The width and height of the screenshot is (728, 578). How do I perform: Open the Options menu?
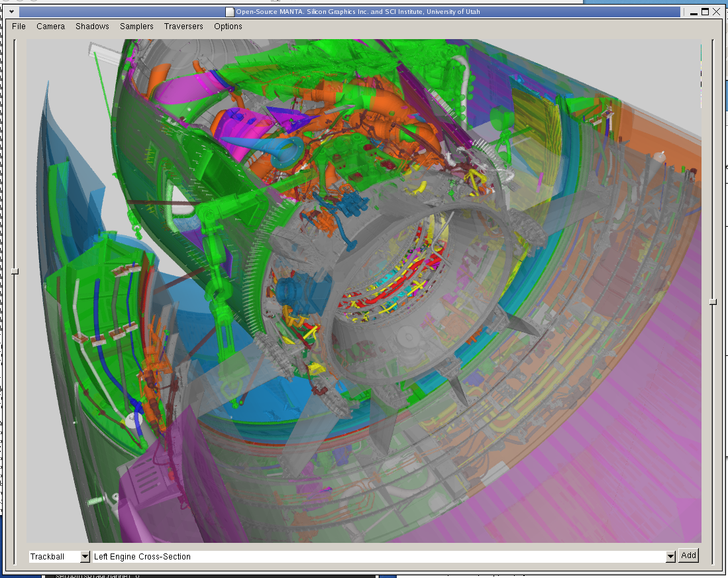(x=228, y=27)
